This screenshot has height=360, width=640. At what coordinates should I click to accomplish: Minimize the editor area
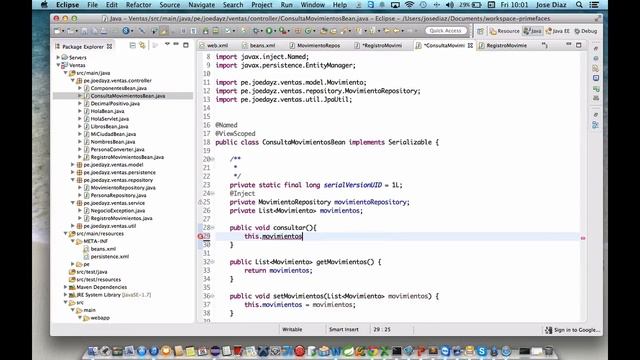tap(569, 44)
